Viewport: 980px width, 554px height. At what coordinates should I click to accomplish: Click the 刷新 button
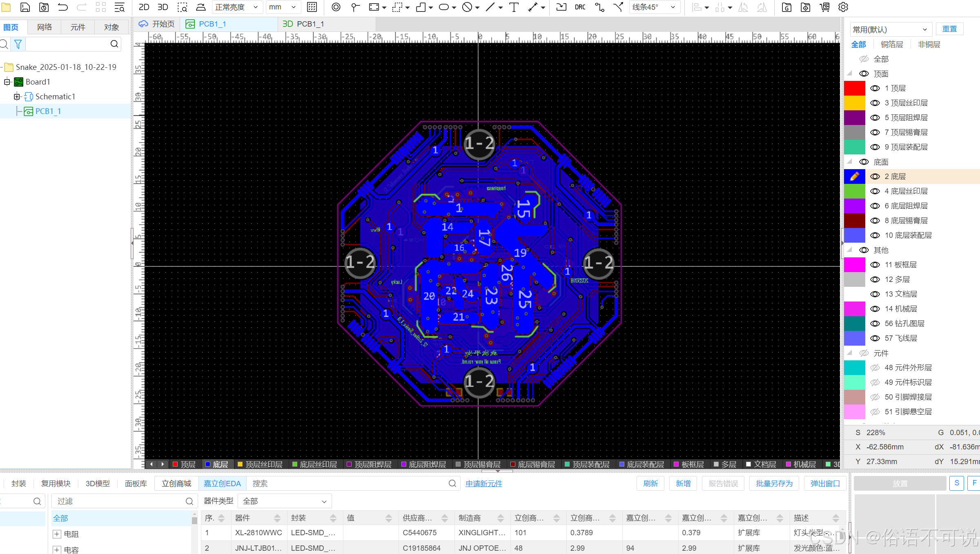coord(650,483)
